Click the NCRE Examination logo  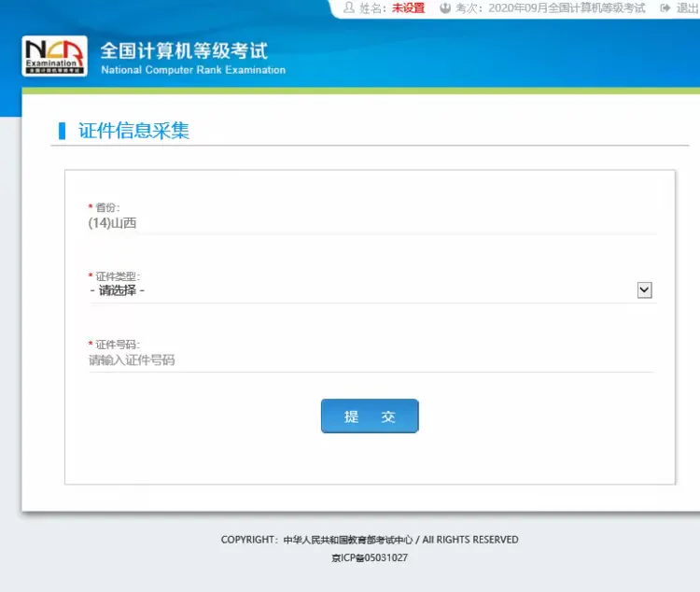tap(55, 56)
